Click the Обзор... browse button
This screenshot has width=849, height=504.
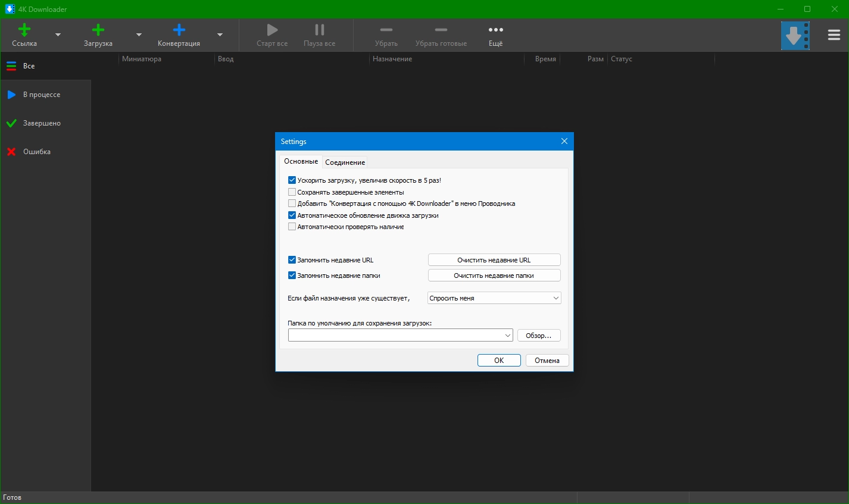[x=539, y=336]
